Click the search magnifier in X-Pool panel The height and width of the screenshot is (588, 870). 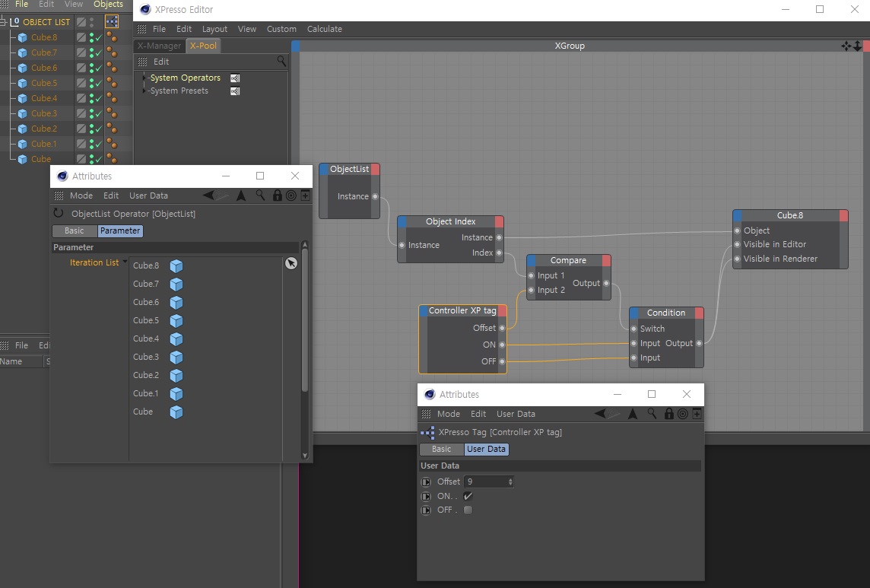click(281, 61)
